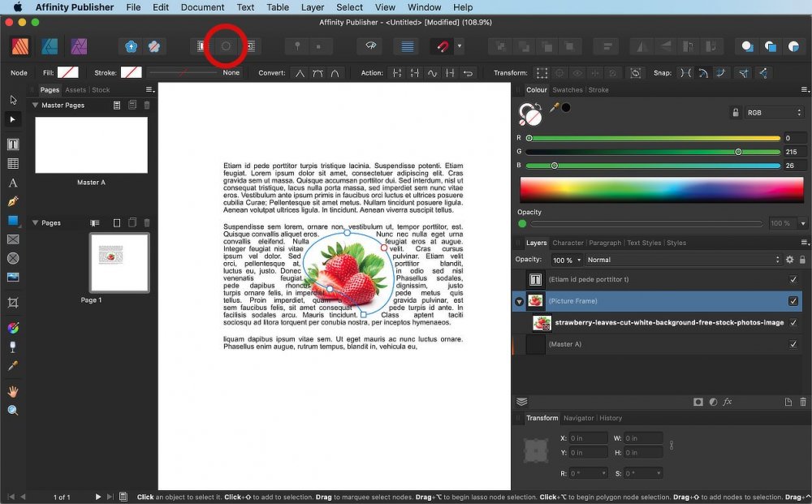Select the Zoom tool
The image size is (812, 504).
point(11,410)
